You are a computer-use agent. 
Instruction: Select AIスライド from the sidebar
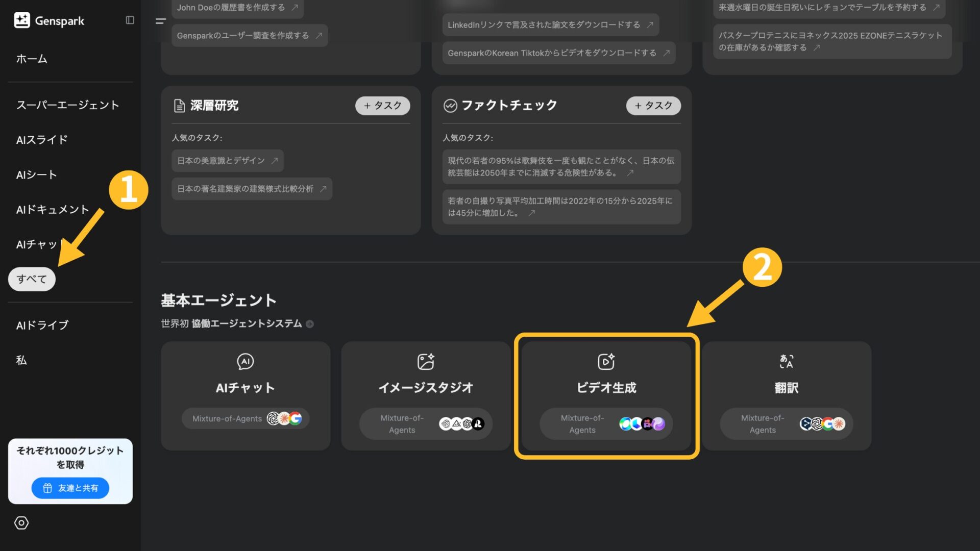click(x=41, y=139)
